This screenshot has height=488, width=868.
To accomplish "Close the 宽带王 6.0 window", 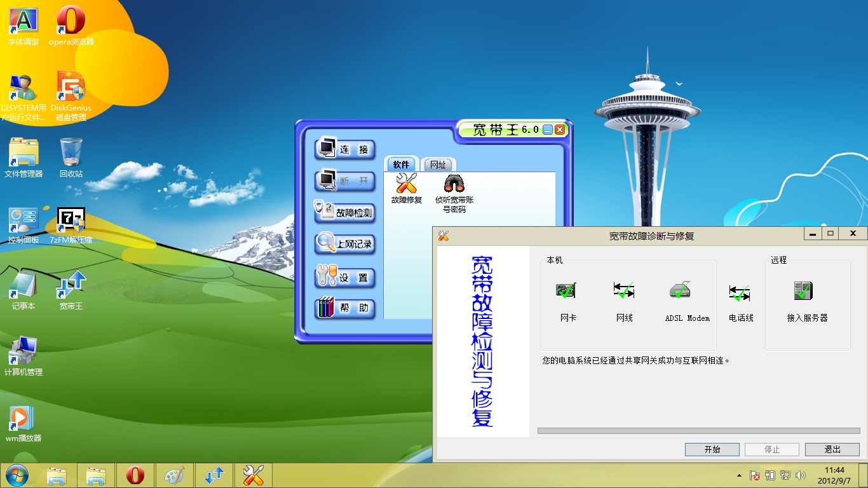I will [560, 130].
